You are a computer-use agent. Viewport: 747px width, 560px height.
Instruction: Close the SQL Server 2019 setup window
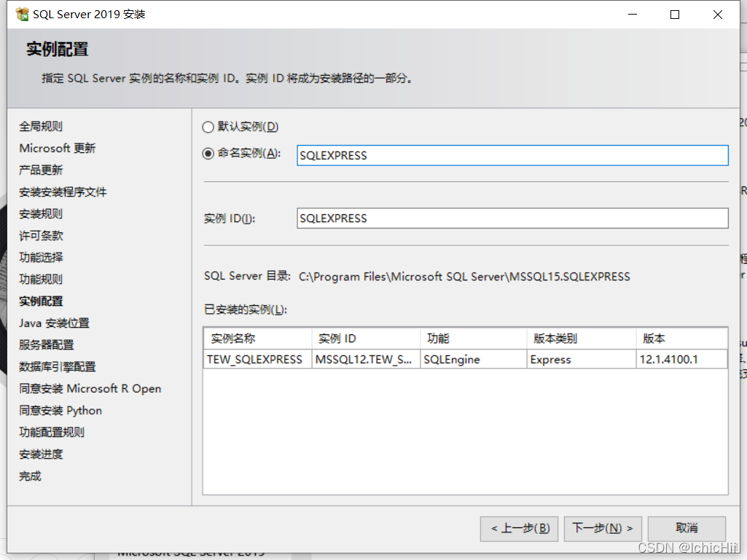pos(717,15)
